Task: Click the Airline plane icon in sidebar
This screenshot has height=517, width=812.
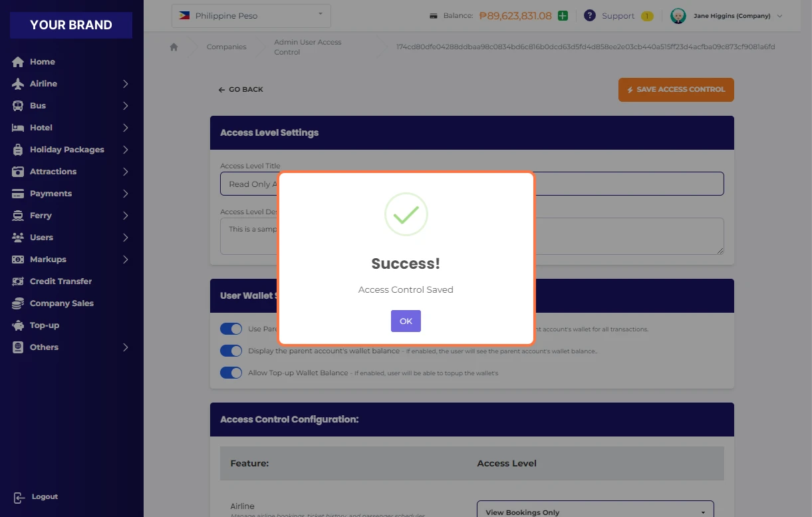Action: (18, 84)
